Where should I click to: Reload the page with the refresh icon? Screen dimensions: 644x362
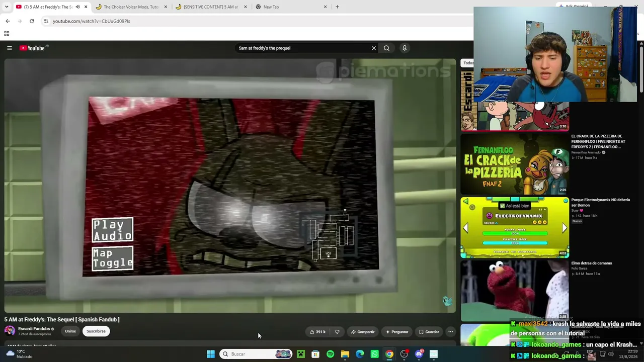click(32, 21)
